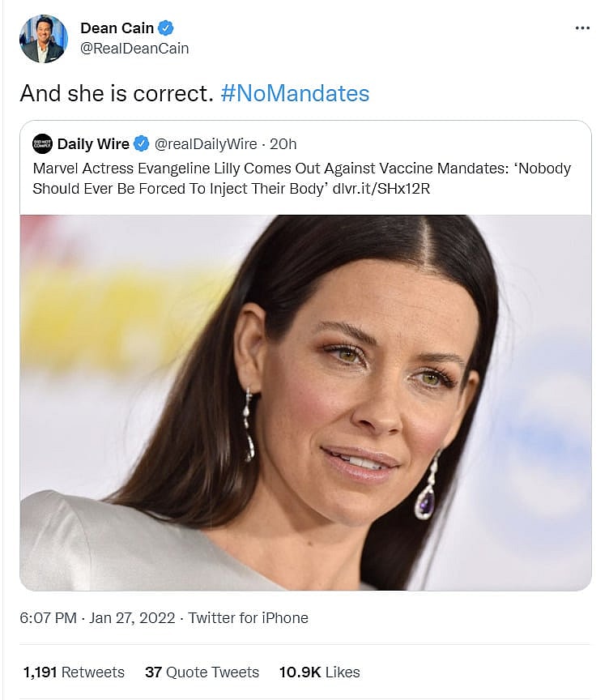Screen dimensions: 609x700
Task: Click Dean Cain's profile avatar
Action: click(44, 38)
